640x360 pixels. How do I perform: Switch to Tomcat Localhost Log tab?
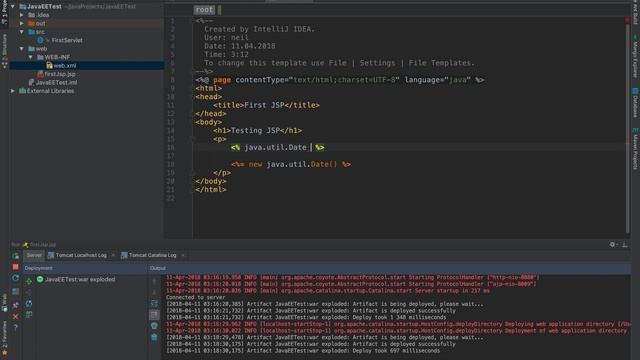pos(81,255)
